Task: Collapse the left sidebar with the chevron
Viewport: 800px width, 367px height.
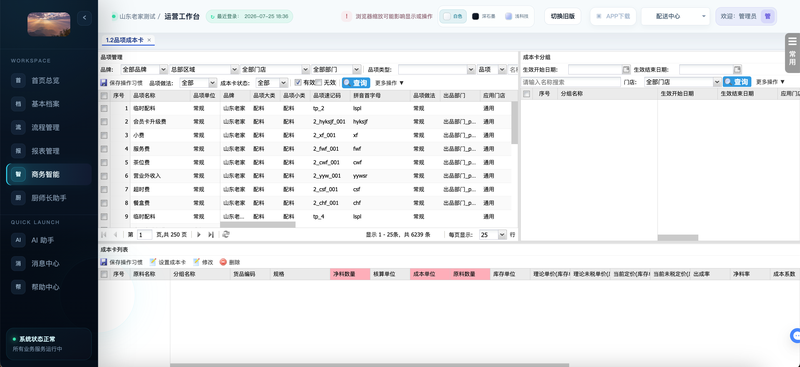Action: pyautogui.click(x=84, y=18)
